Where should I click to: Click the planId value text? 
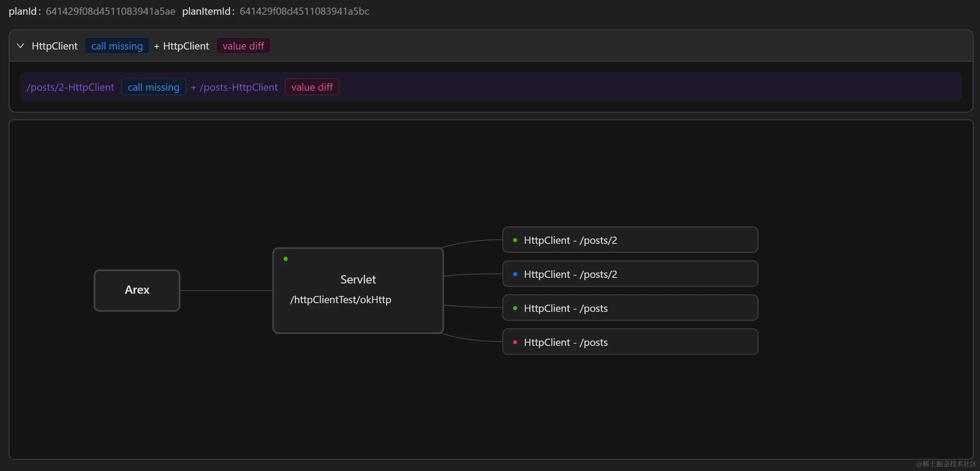tap(110, 11)
